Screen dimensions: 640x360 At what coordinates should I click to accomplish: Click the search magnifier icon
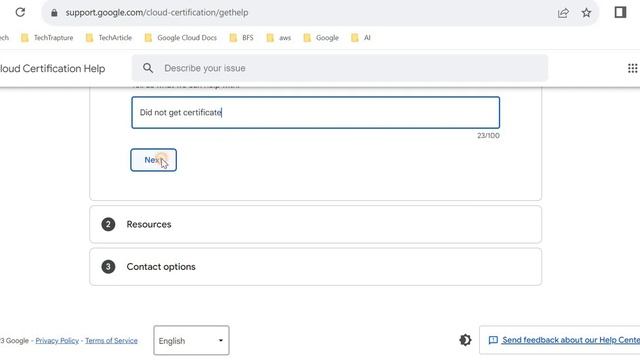coord(148,68)
